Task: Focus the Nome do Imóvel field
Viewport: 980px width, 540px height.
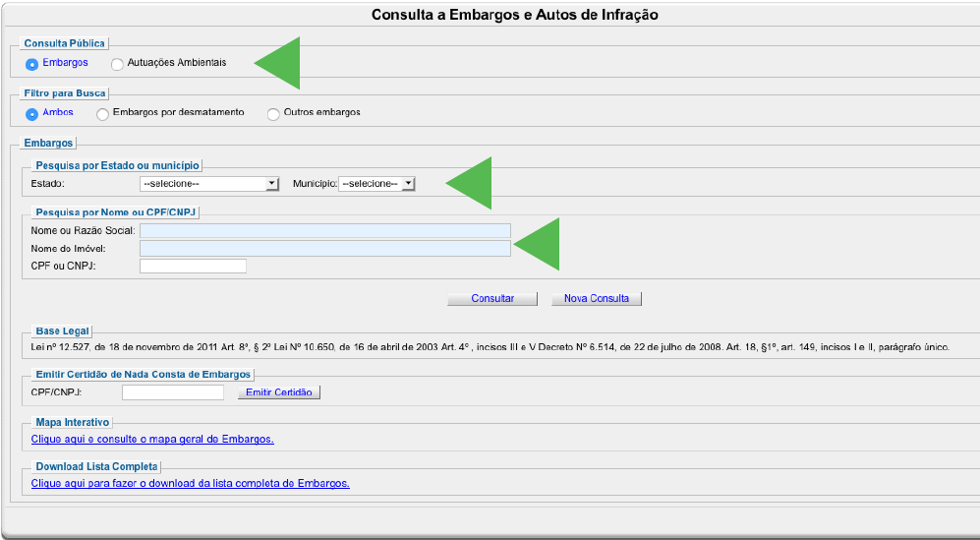Action: [325, 249]
